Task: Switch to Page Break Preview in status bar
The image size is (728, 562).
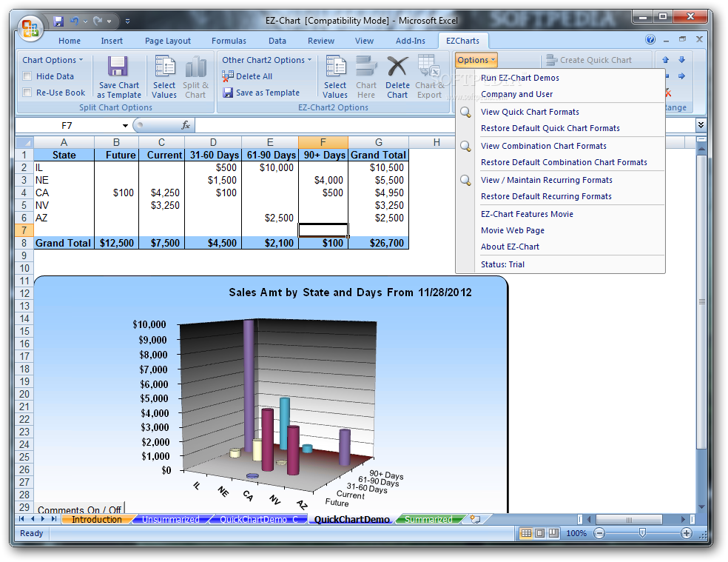Action: 554,533
